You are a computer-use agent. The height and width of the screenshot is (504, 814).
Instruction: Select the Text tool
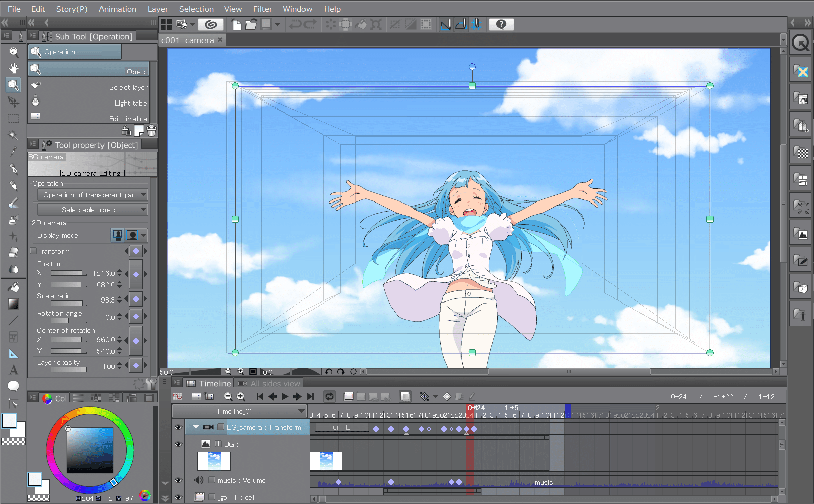14,370
